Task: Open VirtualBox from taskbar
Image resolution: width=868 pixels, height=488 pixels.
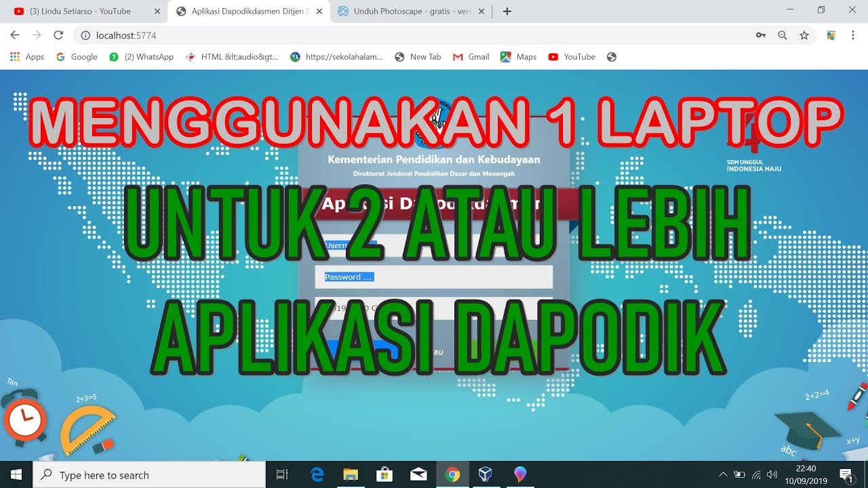Action: click(486, 474)
